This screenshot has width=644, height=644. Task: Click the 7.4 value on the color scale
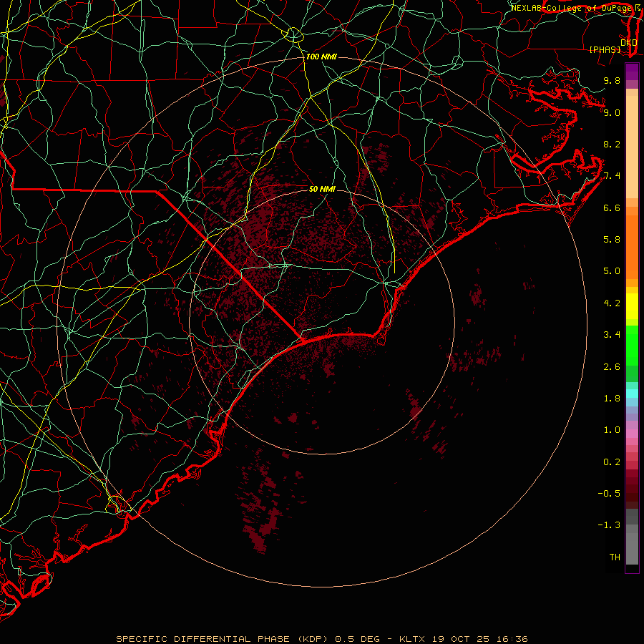612,176
